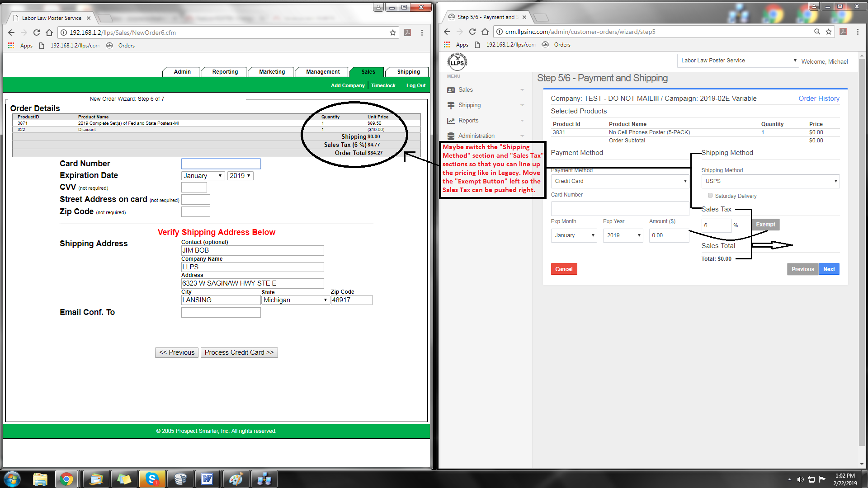Switch to the Reporting tab

point(225,72)
